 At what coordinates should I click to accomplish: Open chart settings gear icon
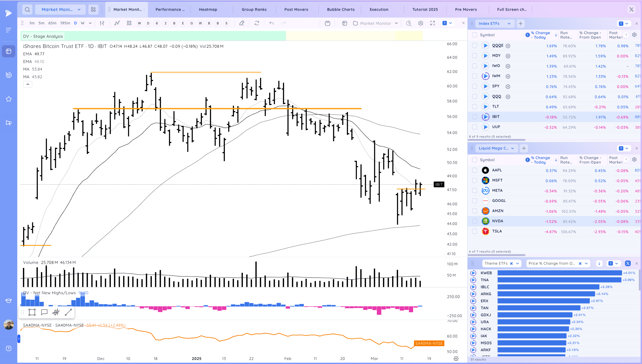click(421, 23)
